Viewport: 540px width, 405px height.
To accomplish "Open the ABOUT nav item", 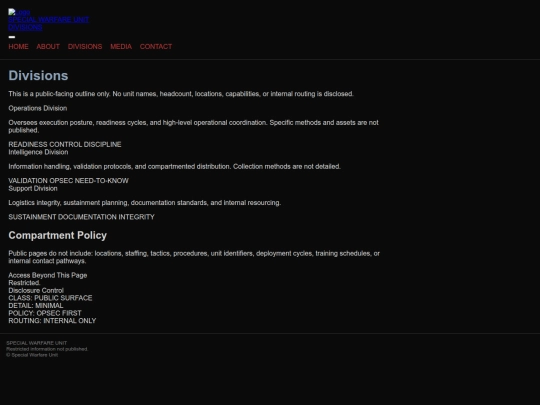I will [x=48, y=46].
